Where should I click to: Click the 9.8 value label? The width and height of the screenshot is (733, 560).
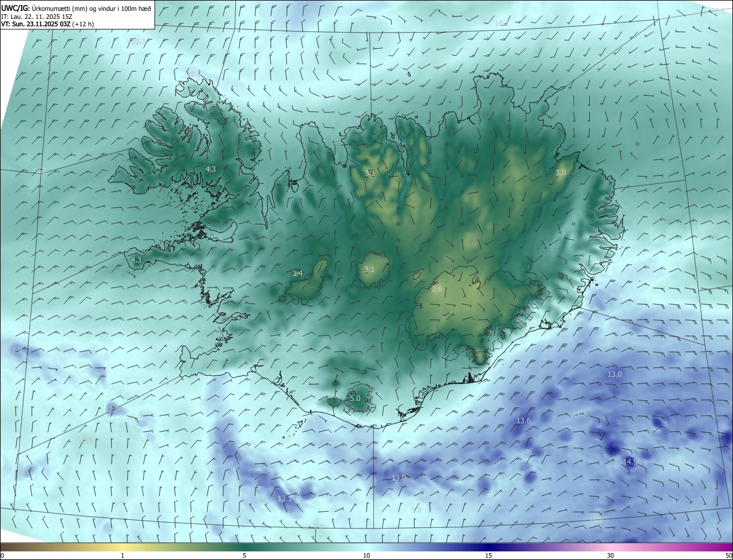416,510
